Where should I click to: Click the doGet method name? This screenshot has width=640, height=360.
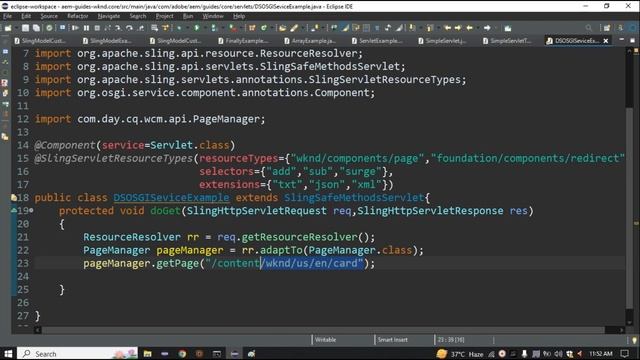pyautogui.click(x=165, y=211)
